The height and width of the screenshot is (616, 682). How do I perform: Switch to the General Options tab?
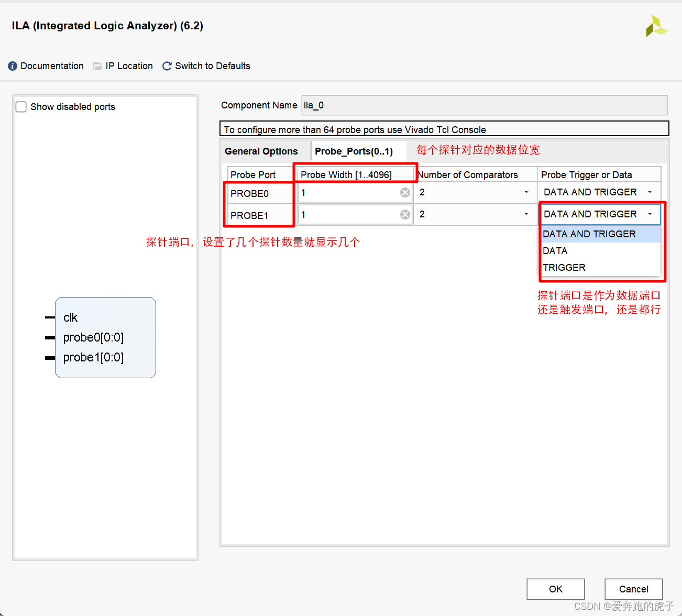(261, 151)
